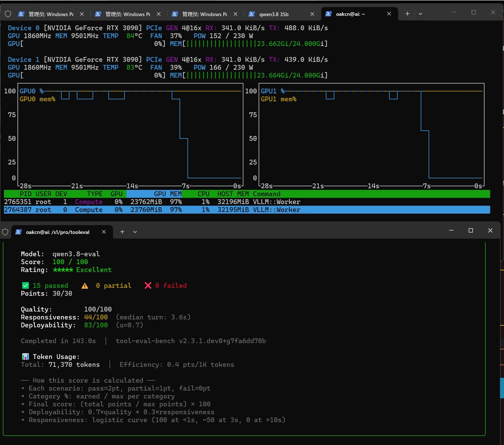
Task: Select highlighted process row 2764387
Action: click(x=247, y=210)
